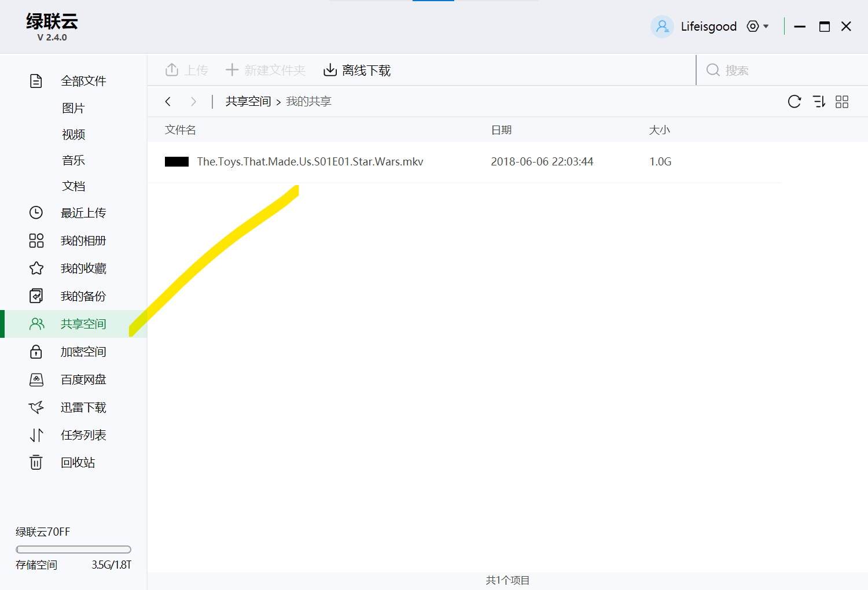The width and height of the screenshot is (868, 590).
Task: Click the user avatar icon
Action: click(x=662, y=27)
